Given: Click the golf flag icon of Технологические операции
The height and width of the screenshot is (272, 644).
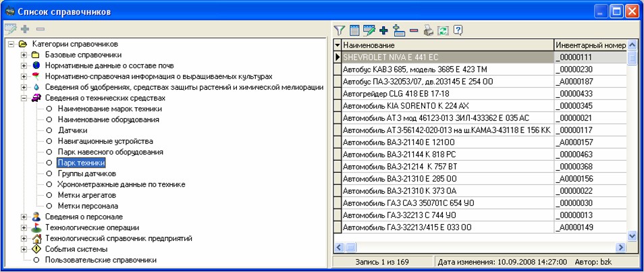Looking at the screenshot, I should (x=36, y=227).
